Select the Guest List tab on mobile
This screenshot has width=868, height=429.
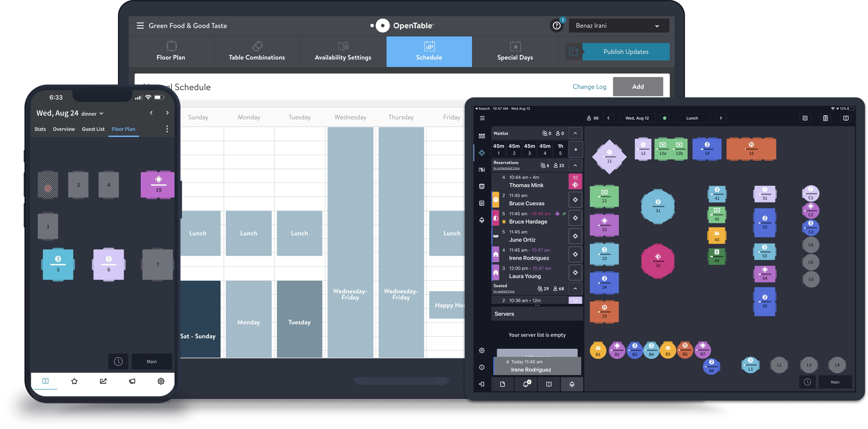tap(93, 129)
